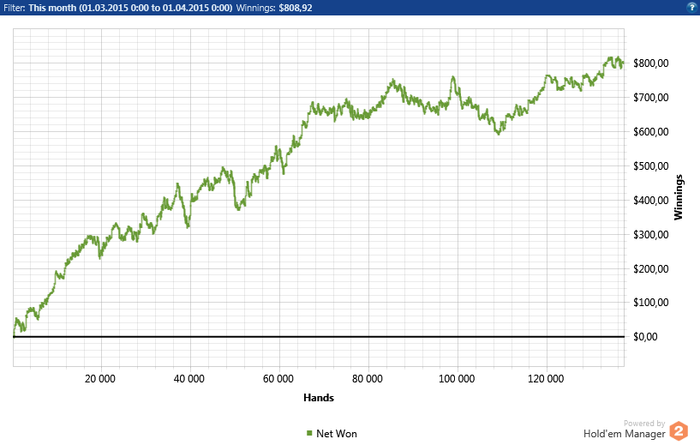The width and height of the screenshot is (700, 445).
Task: Click the vertical Winnings axis title
Action: [x=679, y=197]
